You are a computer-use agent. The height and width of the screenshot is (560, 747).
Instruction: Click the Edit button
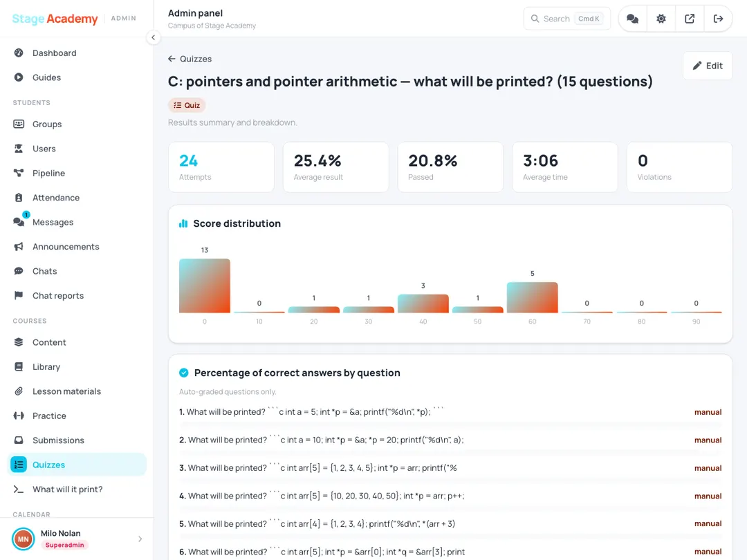click(708, 66)
